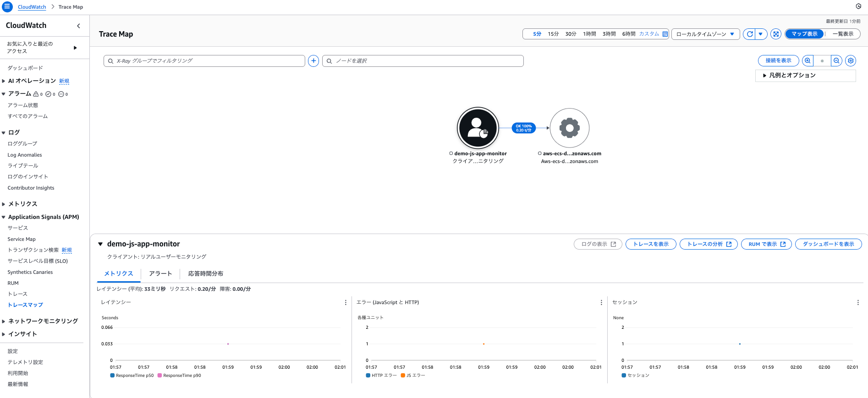Switch to the メトリクス tab
Screen dimensions: 868x398
point(119,273)
